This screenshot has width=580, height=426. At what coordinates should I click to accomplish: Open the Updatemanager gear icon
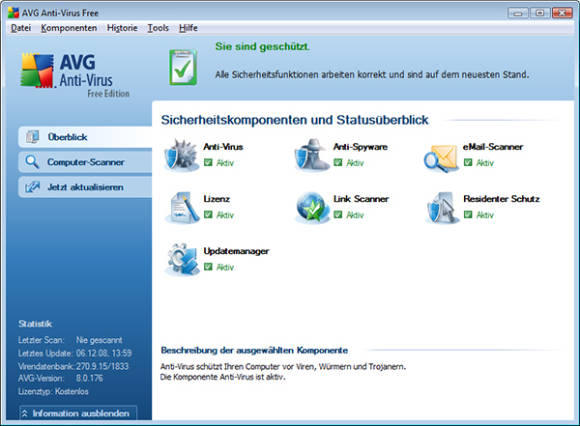[x=182, y=260]
